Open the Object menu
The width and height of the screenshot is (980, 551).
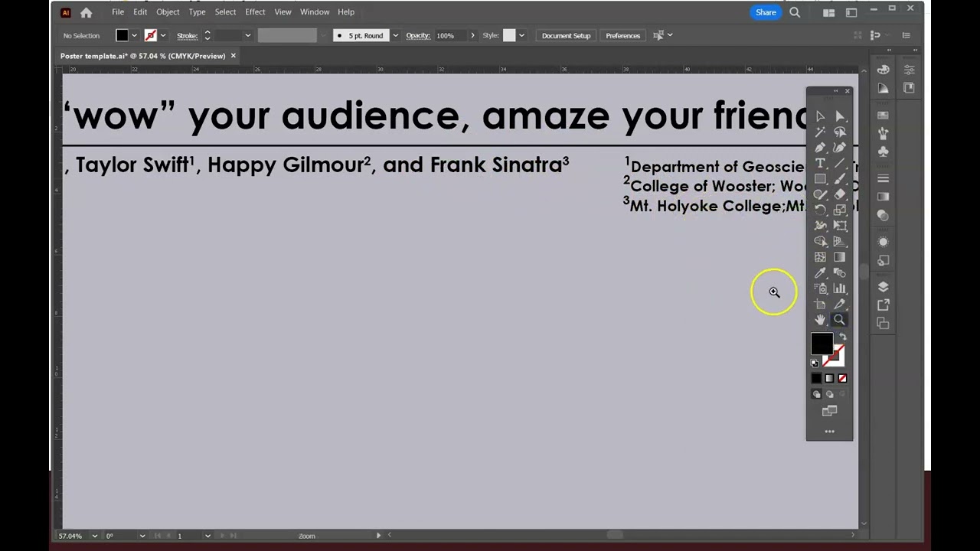coord(168,12)
